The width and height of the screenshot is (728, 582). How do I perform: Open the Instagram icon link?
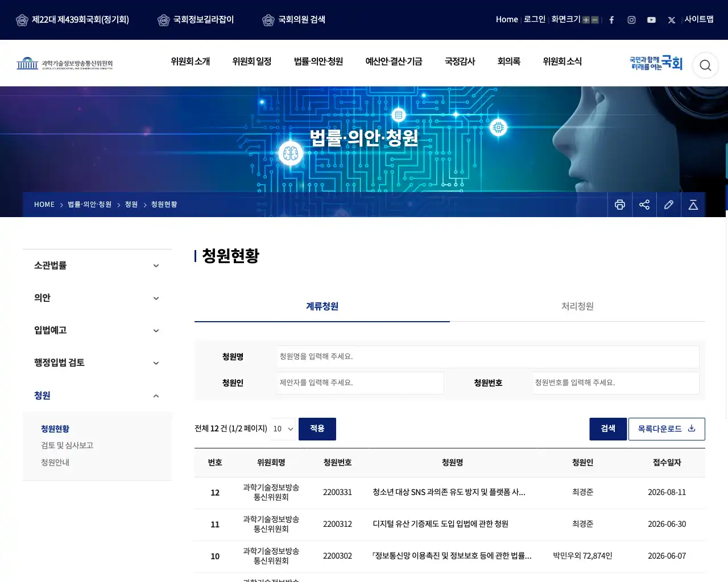point(631,20)
